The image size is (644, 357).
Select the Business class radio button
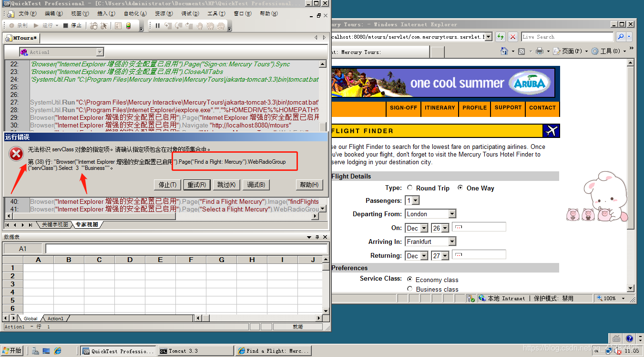[409, 289]
